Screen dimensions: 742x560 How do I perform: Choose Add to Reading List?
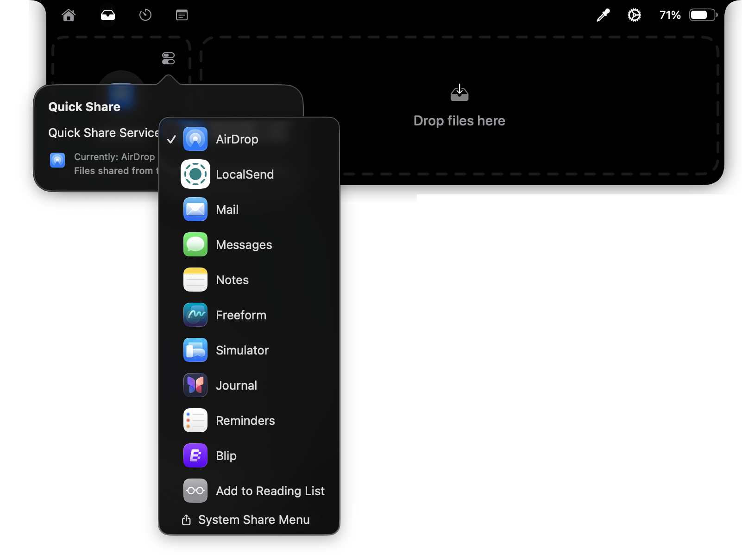click(249, 491)
